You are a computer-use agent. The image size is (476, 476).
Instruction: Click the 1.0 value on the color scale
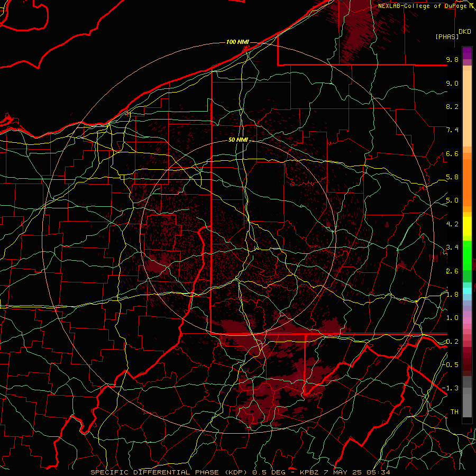coord(452,318)
